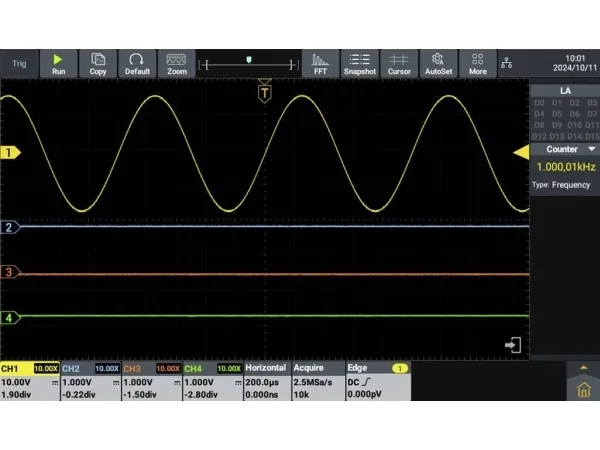Click the Copy icon
The image size is (600, 450).
click(98, 63)
